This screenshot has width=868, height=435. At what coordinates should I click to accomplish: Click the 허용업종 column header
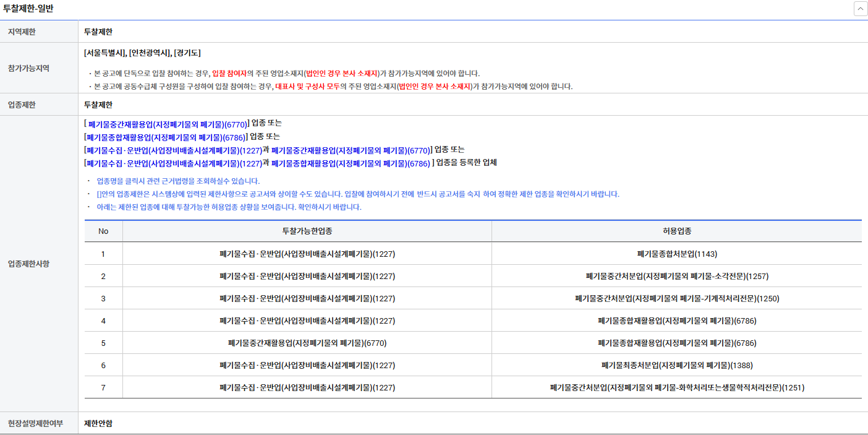tap(676, 231)
